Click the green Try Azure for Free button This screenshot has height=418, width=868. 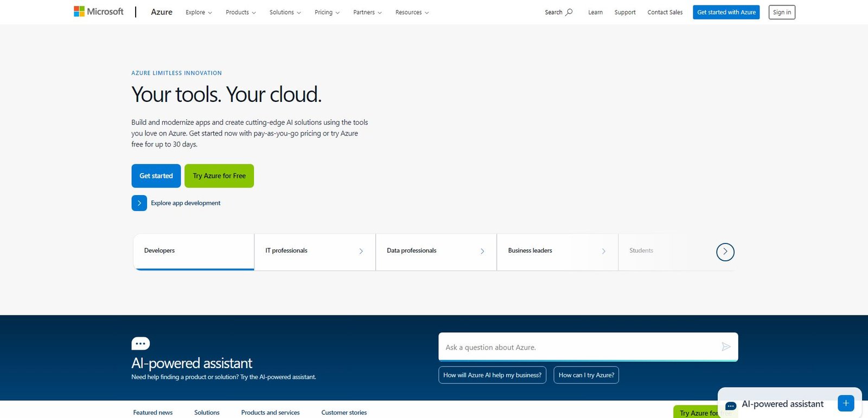219,176
